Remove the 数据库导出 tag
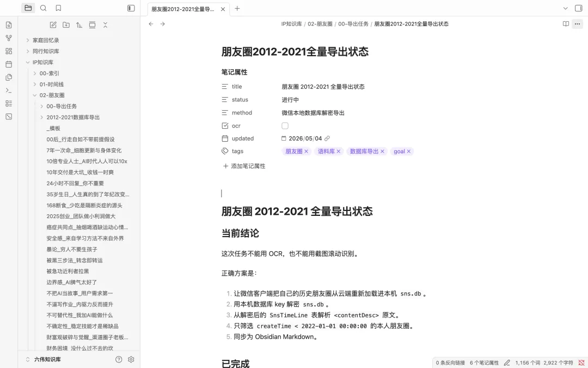Image resolution: width=588 pixels, height=368 pixels. point(382,152)
